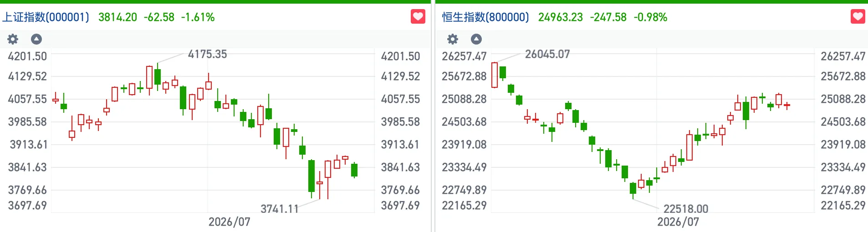Open 上证指数(000001) detail link
The height and width of the screenshot is (232, 868).
[46, 17]
